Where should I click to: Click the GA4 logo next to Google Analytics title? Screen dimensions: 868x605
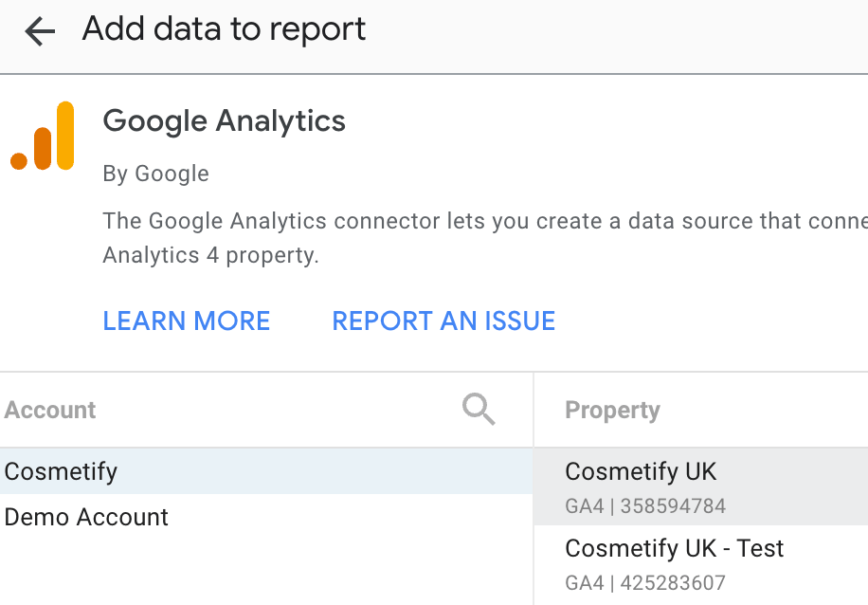[x=43, y=133]
